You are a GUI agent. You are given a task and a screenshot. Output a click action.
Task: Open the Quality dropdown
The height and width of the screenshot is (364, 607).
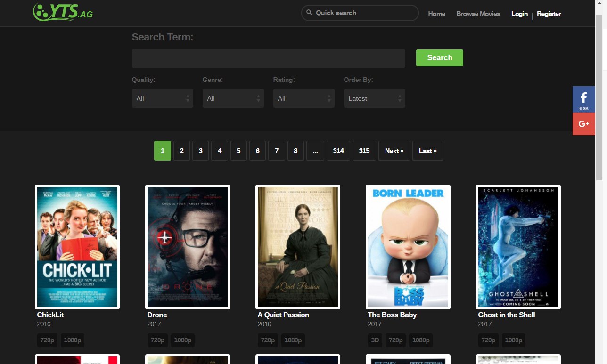click(x=162, y=98)
